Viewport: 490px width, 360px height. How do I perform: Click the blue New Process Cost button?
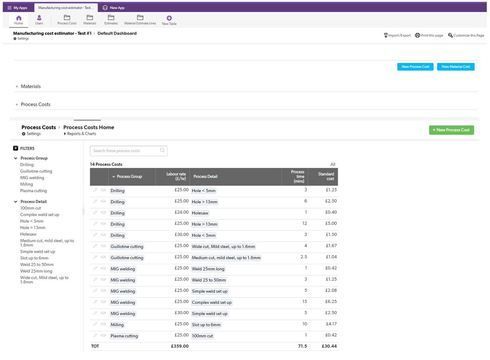415,67
